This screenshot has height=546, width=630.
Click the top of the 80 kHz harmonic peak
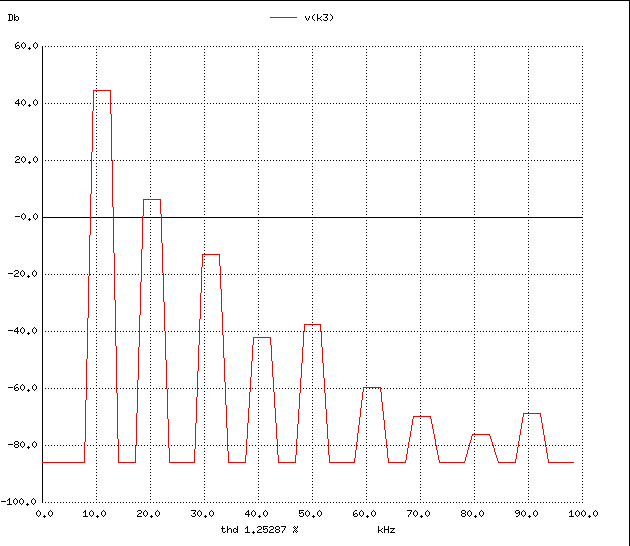tap(481, 434)
